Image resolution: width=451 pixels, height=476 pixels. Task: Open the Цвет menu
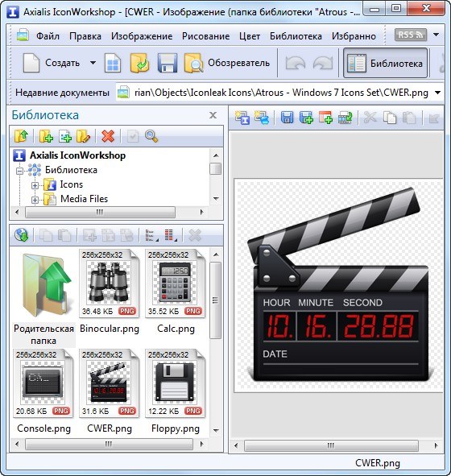pos(250,36)
